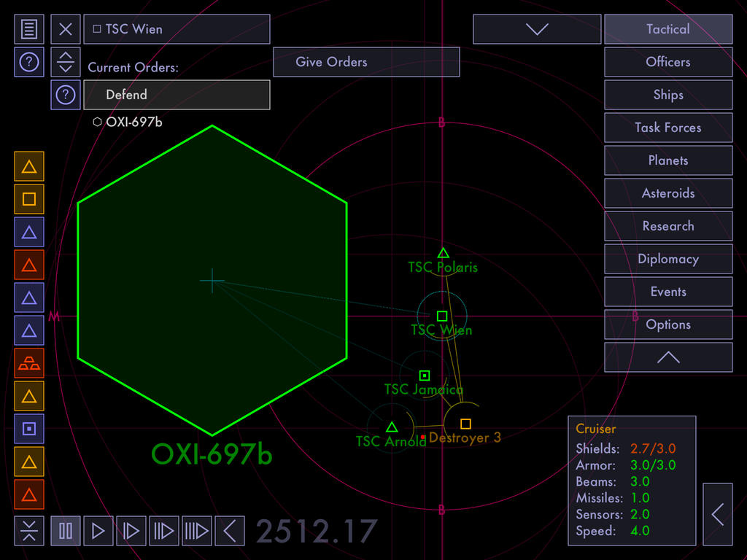Collapse the menu with the up chevron
Image resolution: width=747 pixels, height=560 pixels.
click(668, 357)
